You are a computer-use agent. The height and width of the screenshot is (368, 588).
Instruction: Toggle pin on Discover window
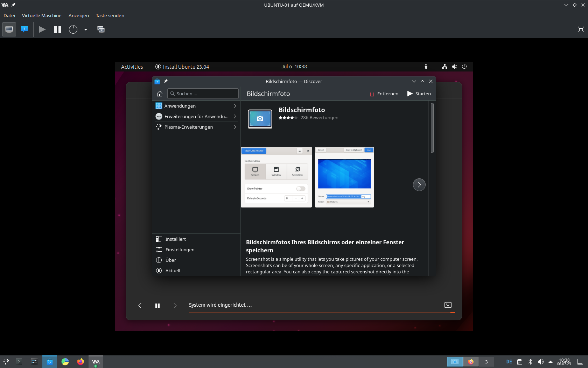[x=166, y=81]
